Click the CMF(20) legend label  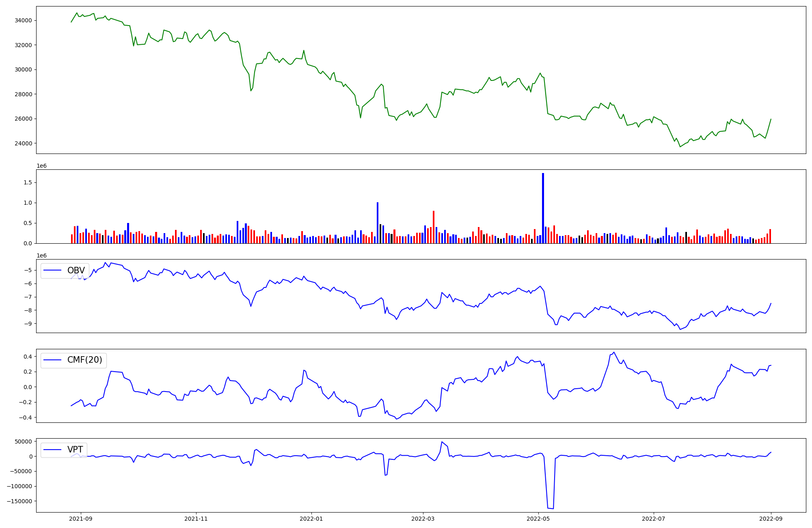tap(84, 360)
